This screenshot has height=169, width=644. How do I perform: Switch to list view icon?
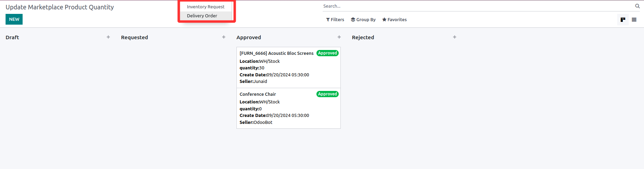coord(634,20)
